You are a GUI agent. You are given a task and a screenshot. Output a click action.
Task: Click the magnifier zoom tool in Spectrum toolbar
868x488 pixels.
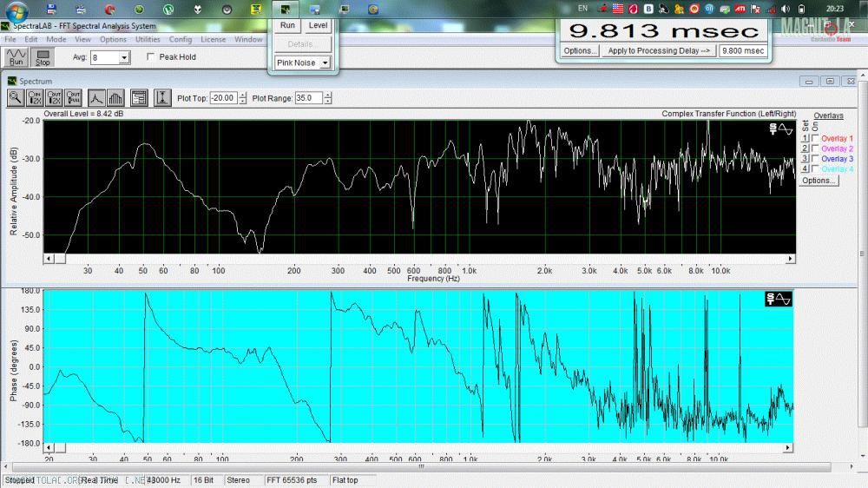click(16, 98)
